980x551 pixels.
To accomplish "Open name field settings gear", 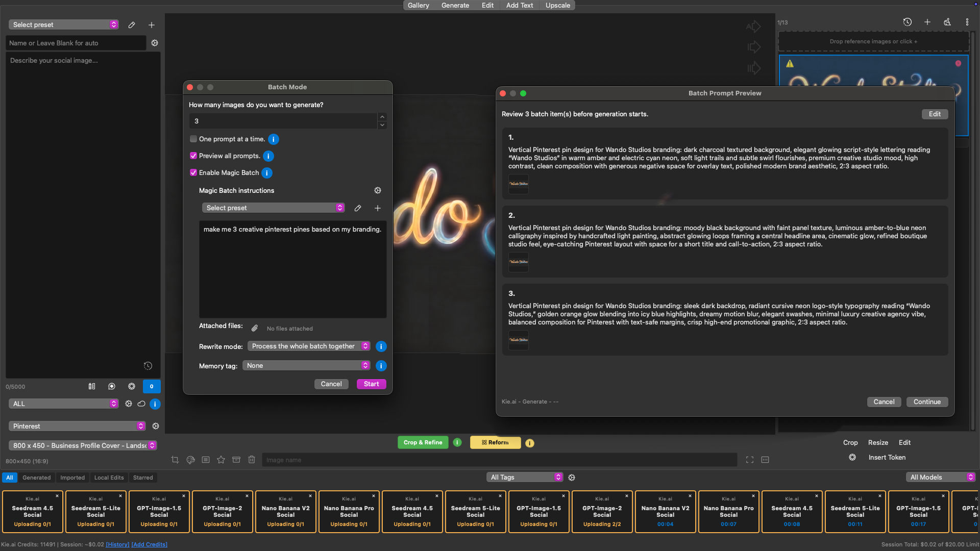I will pyautogui.click(x=155, y=43).
